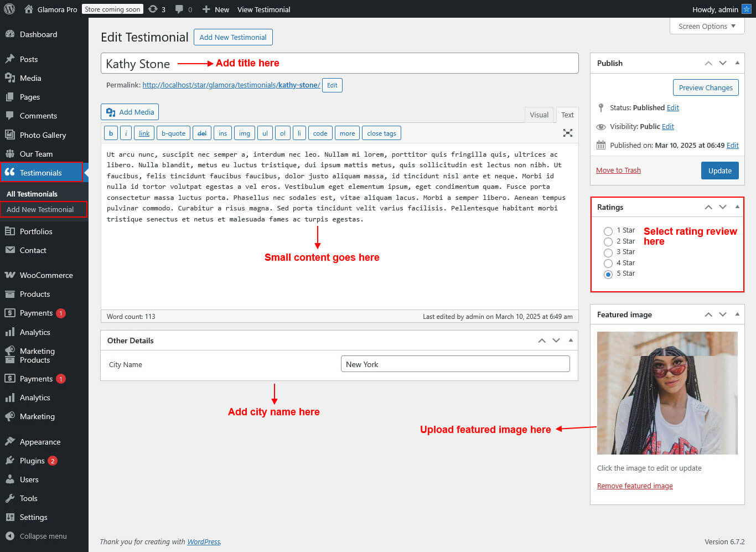The image size is (756, 552).
Task: Open Products icon in sidebar
Action: 9,293
